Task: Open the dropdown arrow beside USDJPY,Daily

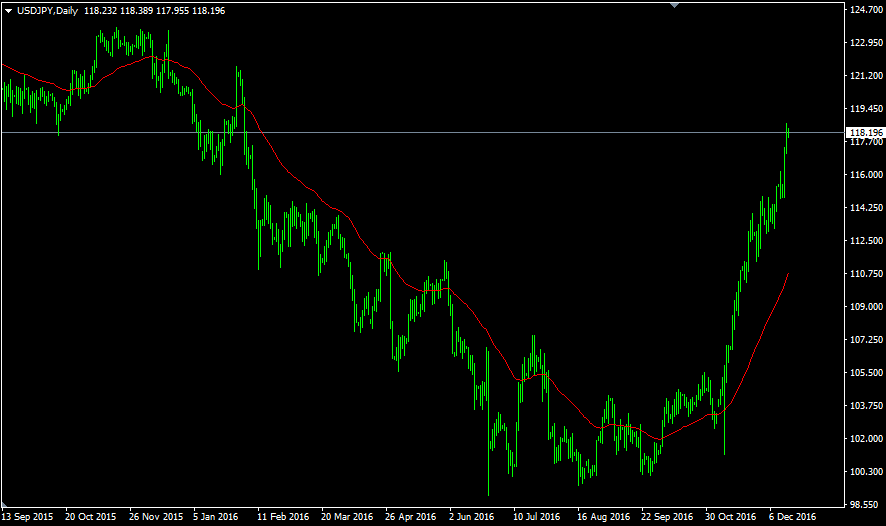Action: (8, 11)
